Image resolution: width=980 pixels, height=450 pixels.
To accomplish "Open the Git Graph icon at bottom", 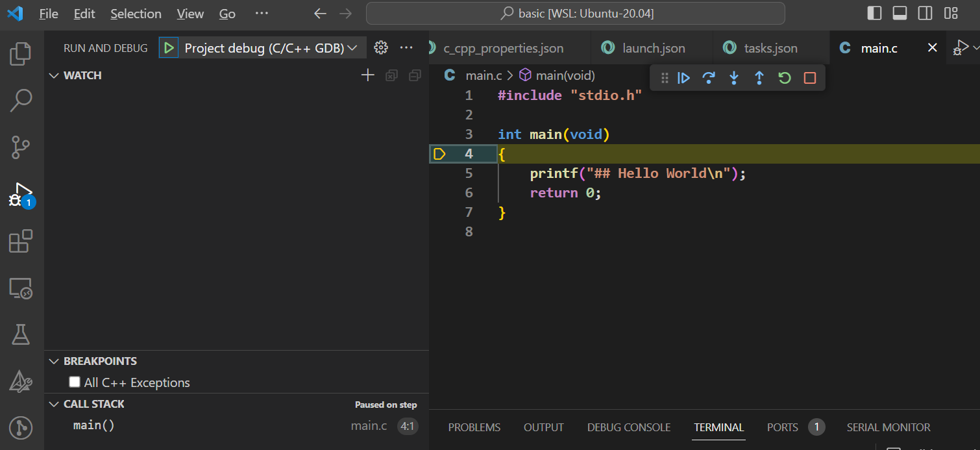I will (21, 428).
